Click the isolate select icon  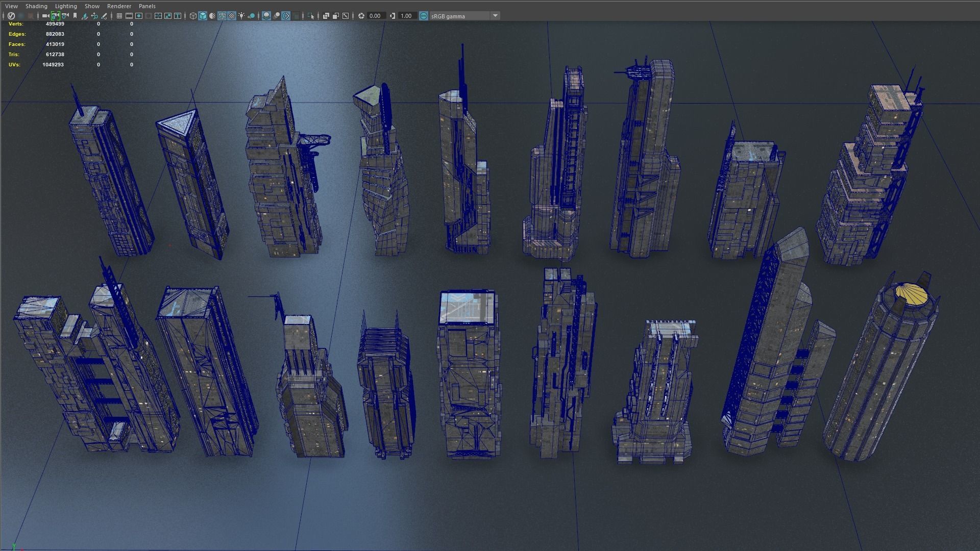click(311, 16)
